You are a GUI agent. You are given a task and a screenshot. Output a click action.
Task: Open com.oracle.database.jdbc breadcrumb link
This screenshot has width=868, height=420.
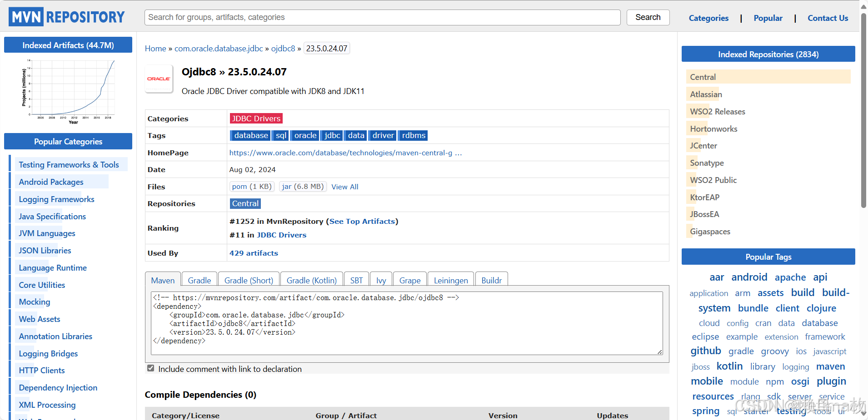coord(219,49)
